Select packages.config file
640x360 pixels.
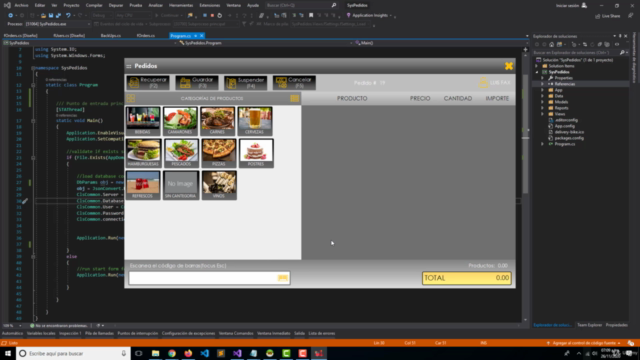coord(569,138)
